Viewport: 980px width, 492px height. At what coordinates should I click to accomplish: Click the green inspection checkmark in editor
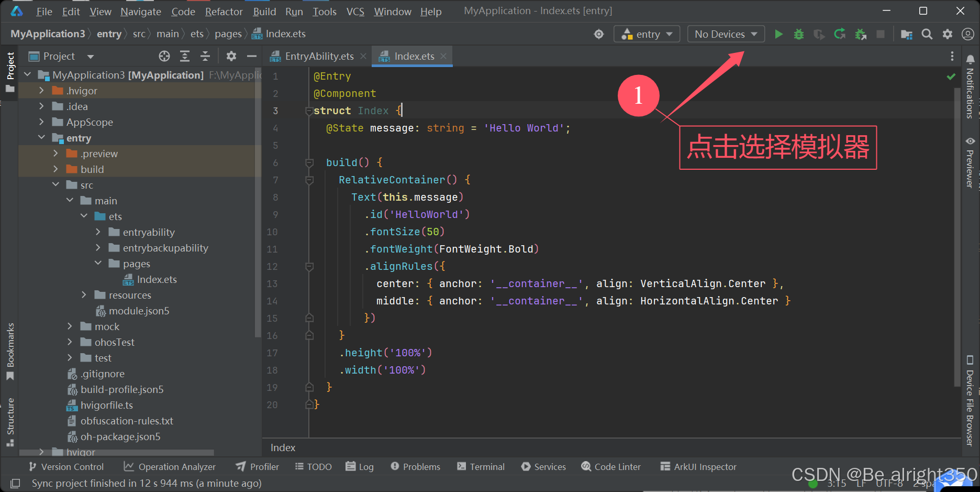point(951,76)
